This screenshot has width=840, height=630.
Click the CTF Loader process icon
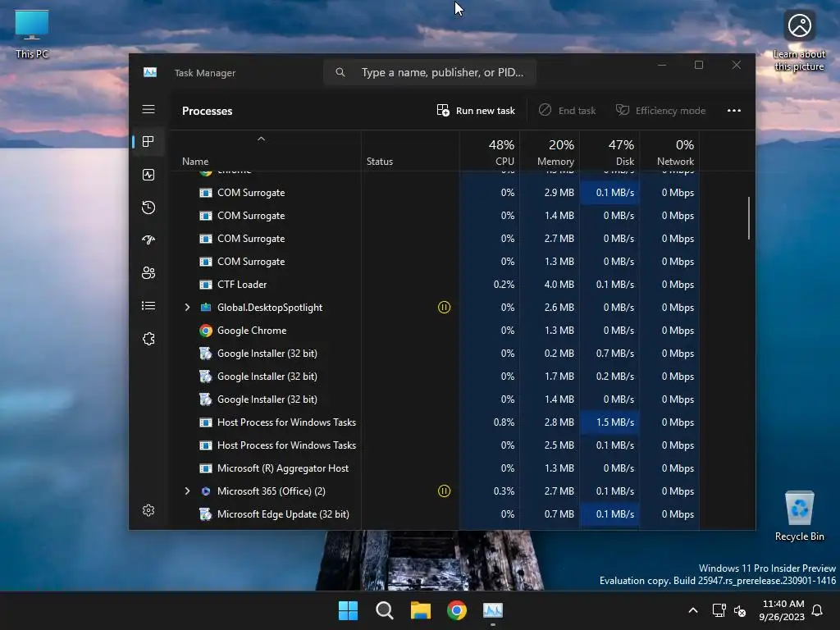206,285
